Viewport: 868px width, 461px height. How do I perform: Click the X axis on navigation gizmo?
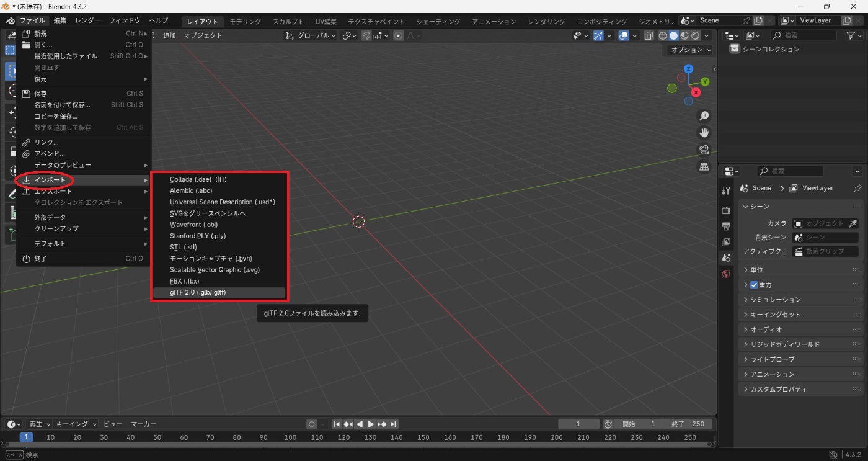point(696,92)
